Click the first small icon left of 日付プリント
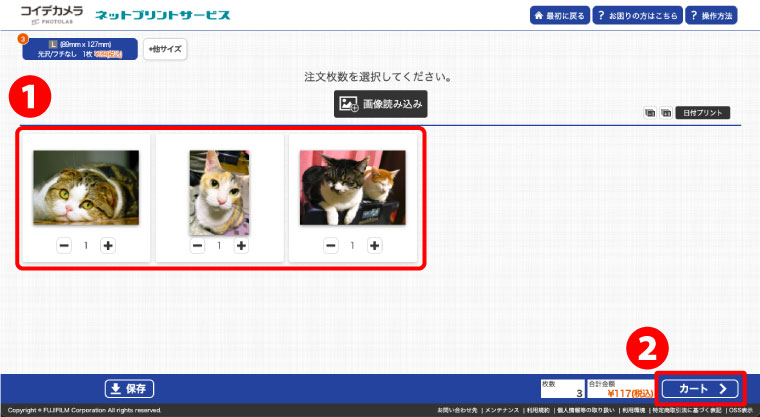The height and width of the screenshot is (417, 760). [651, 113]
